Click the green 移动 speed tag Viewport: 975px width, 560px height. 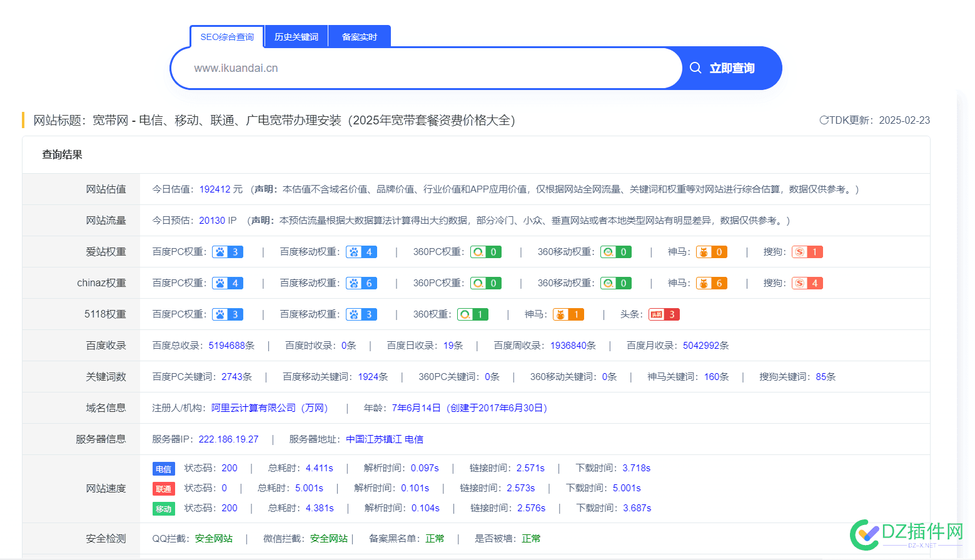click(x=164, y=509)
